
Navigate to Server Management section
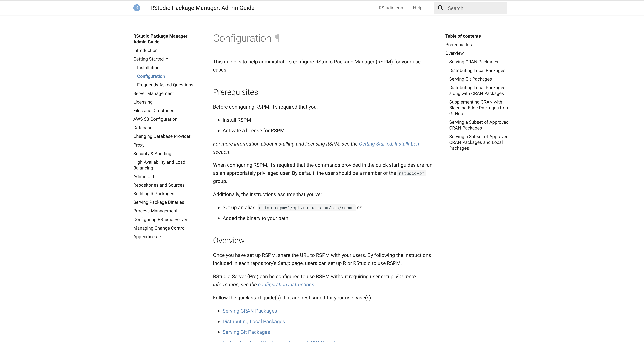(153, 93)
